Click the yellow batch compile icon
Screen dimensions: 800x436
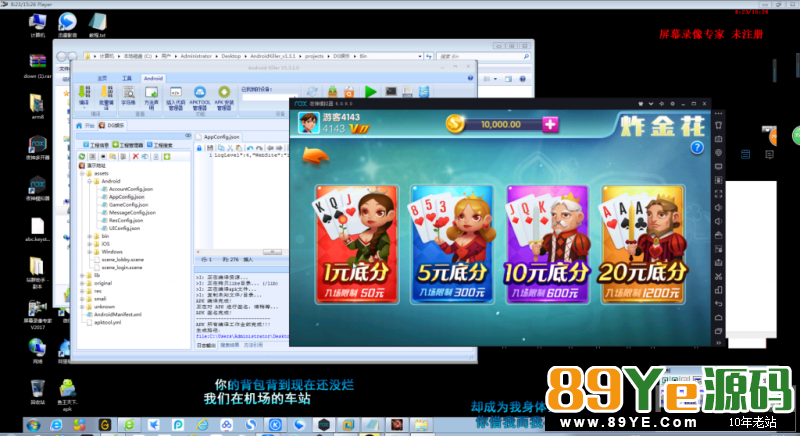pyautogui.click(x=106, y=92)
